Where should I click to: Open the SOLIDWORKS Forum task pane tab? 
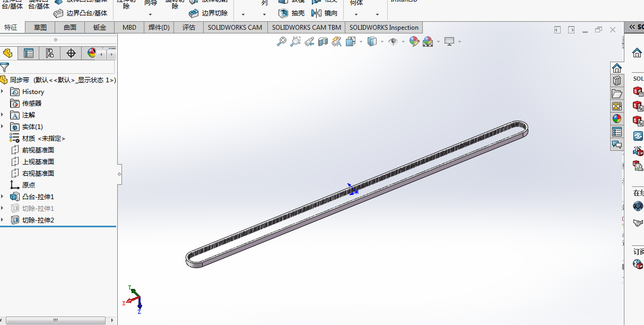(616, 144)
